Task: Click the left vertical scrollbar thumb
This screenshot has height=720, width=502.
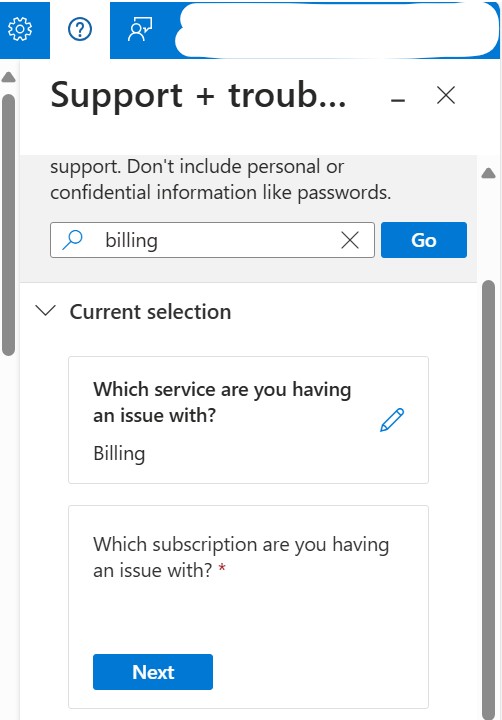Action: pos(8,225)
